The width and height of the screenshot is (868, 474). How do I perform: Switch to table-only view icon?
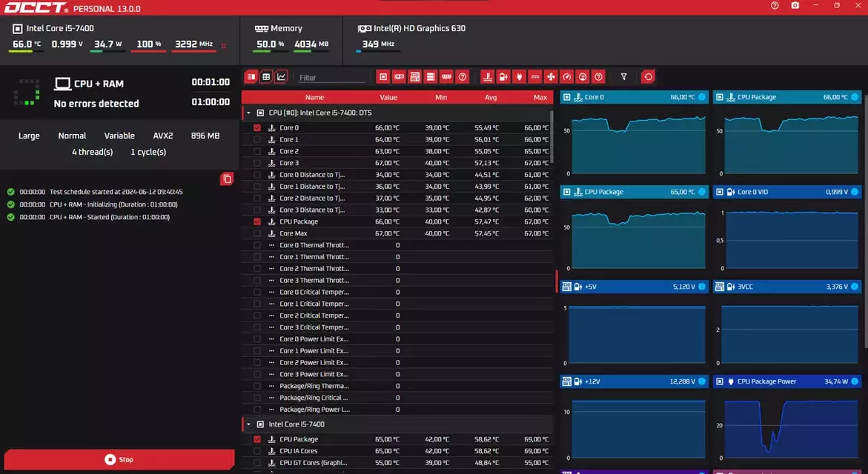[x=266, y=77]
